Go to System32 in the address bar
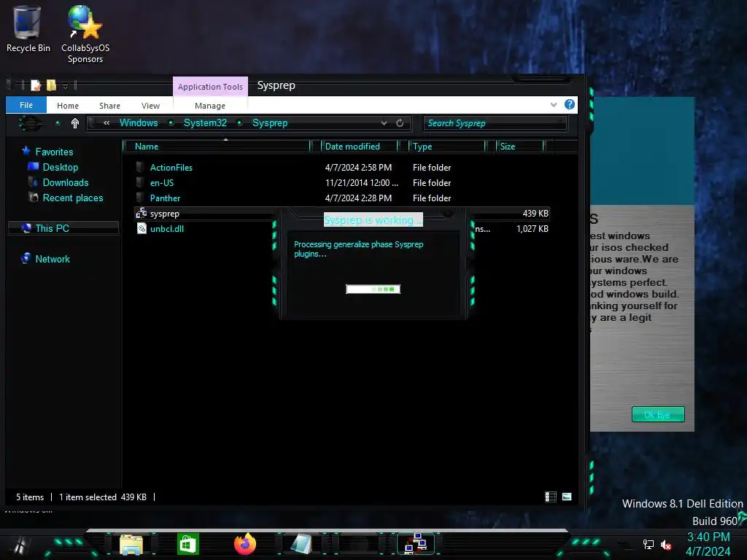Screen dimensions: 747x560 pyautogui.click(x=205, y=122)
